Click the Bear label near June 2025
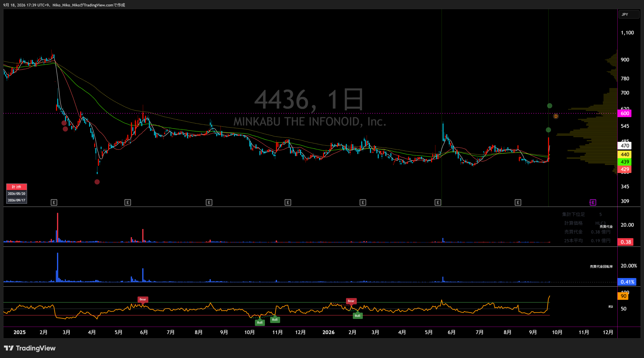644x358 pixels. pos(143,299)
